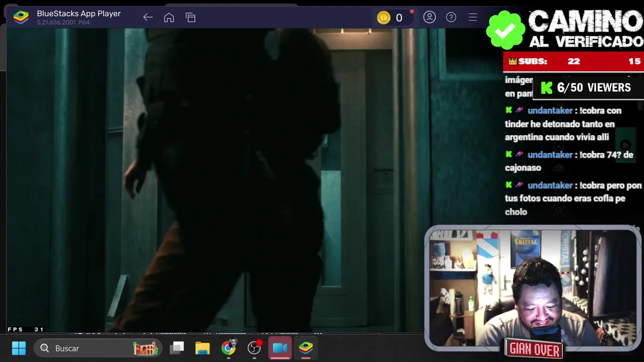Open Google Chrome from taskbar
Screen dimensions: 644x362
[x=228, y=348]
